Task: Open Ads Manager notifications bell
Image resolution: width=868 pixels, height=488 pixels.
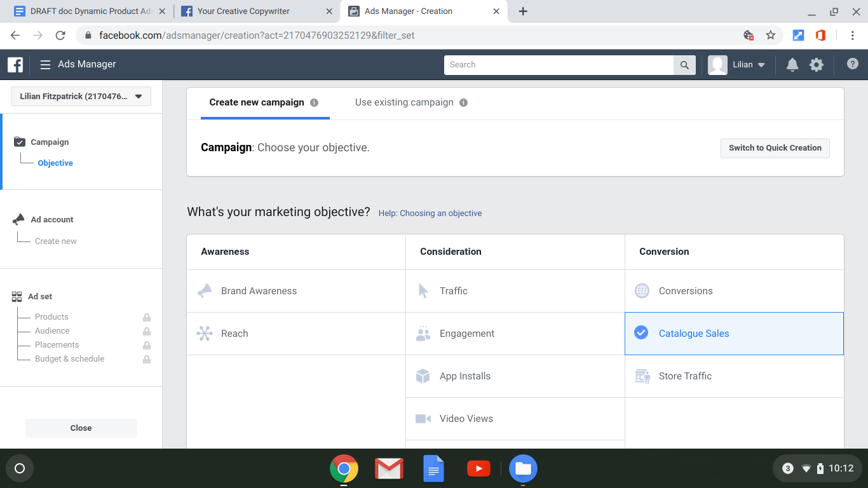Action: (x=792, y=64)
